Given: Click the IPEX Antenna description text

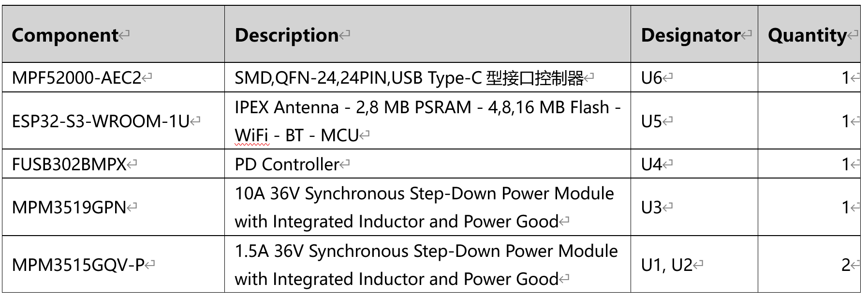Looking at the screenshot, I should [x=427, y=107].
